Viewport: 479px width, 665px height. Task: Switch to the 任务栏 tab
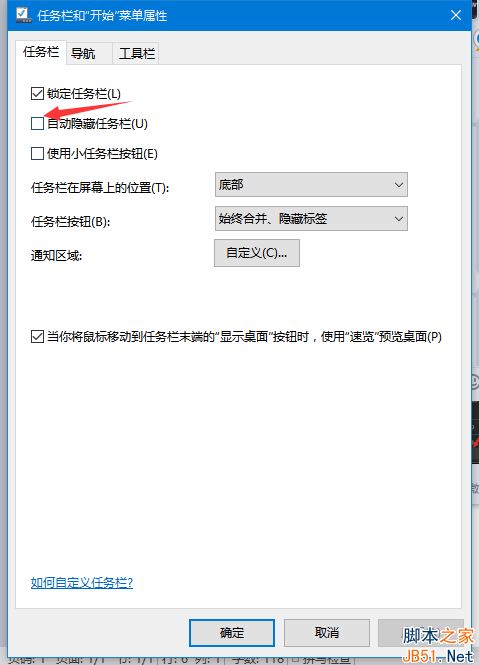pos(41,53)
